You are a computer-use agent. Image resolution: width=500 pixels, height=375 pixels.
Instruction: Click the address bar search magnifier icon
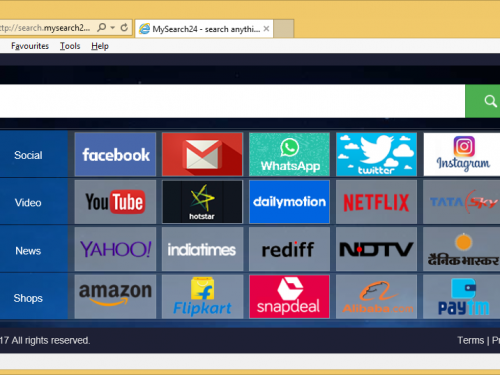(102, 27)
